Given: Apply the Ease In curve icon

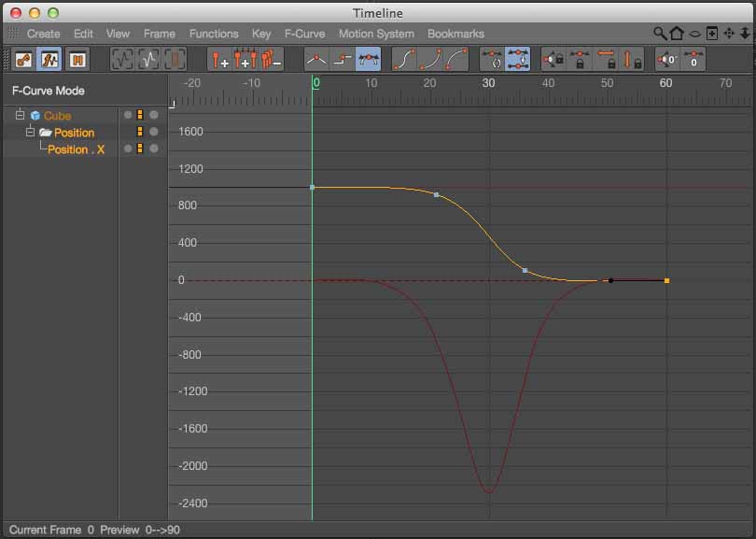Looking at the screenshot, I should tap(430, 60).
